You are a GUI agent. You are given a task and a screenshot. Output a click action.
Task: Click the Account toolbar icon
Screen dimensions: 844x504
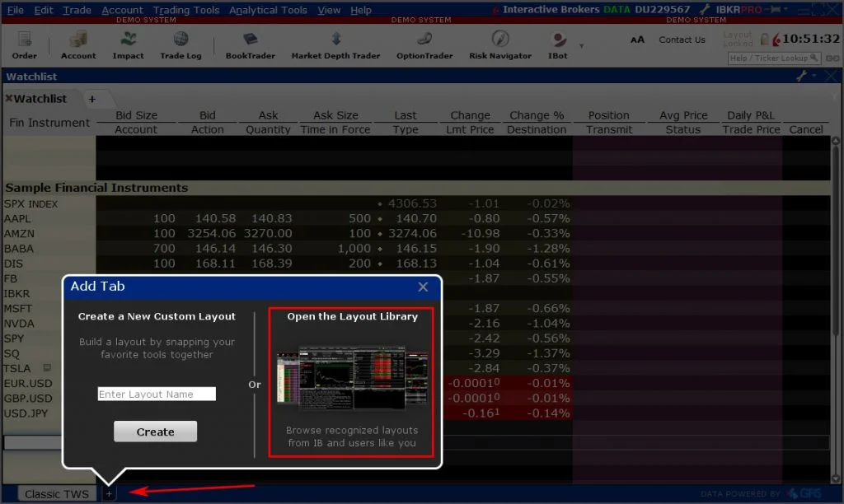click(x=78, y=44)
